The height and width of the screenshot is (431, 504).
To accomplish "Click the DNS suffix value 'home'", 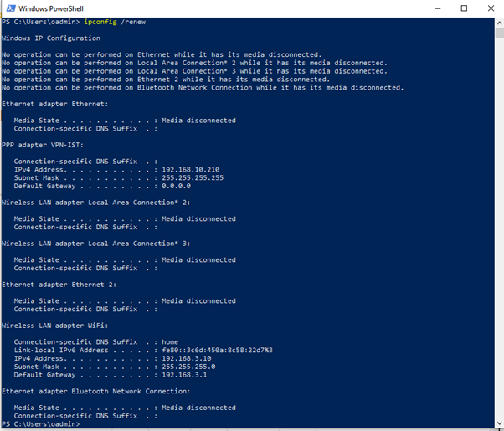I will click(170, 342).
